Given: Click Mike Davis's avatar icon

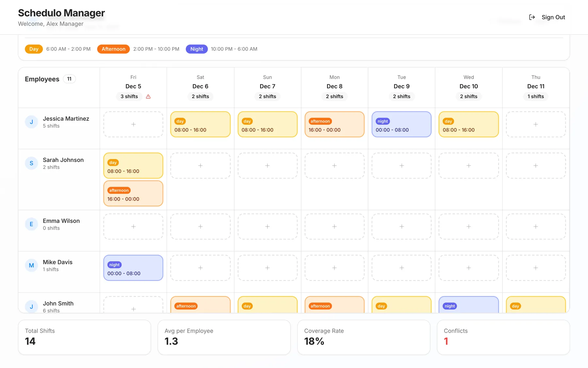Looking at the screenshot, I should coord(31,265).
